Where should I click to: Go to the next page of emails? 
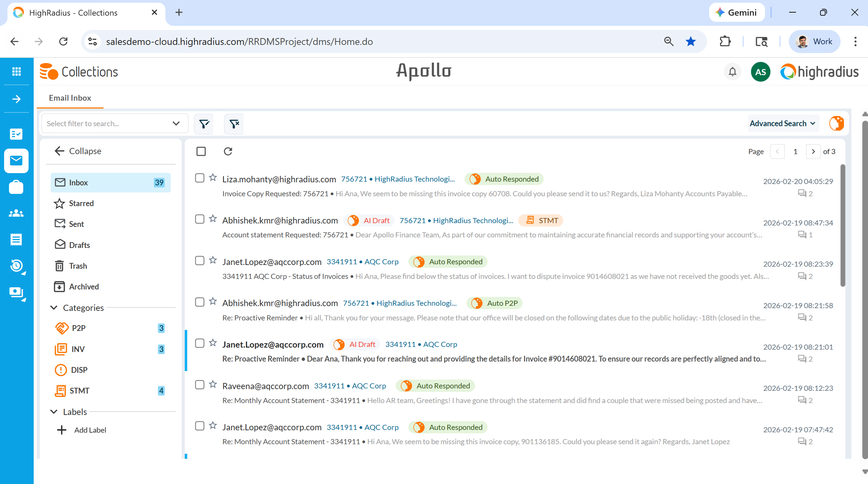tap(813, 151)
